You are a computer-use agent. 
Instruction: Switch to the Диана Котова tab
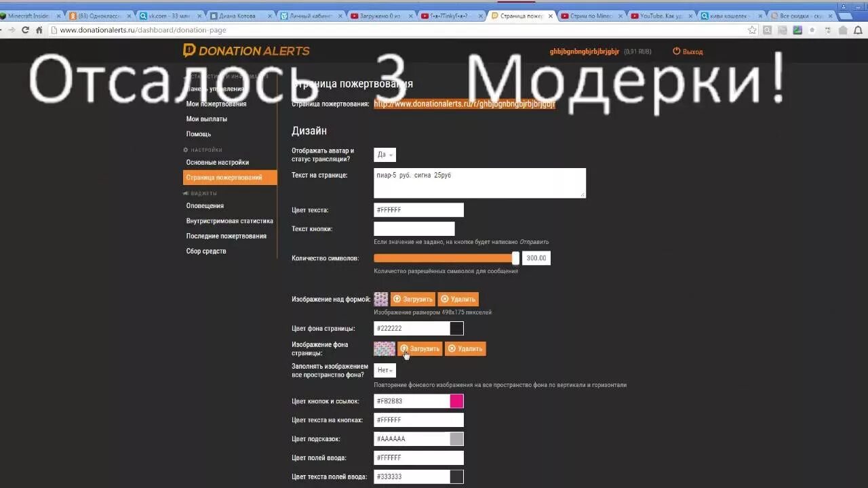pos(240,16)
